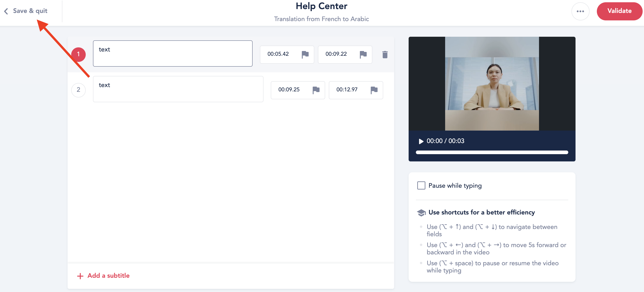
Task: Open the three-dots more options menu
Action: tap(580, 11)
